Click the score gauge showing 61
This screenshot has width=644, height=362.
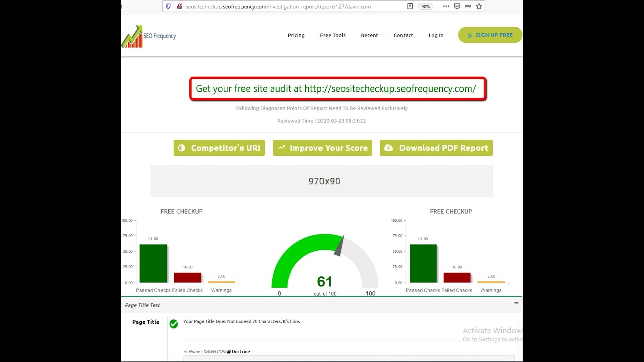coord(325,265)
